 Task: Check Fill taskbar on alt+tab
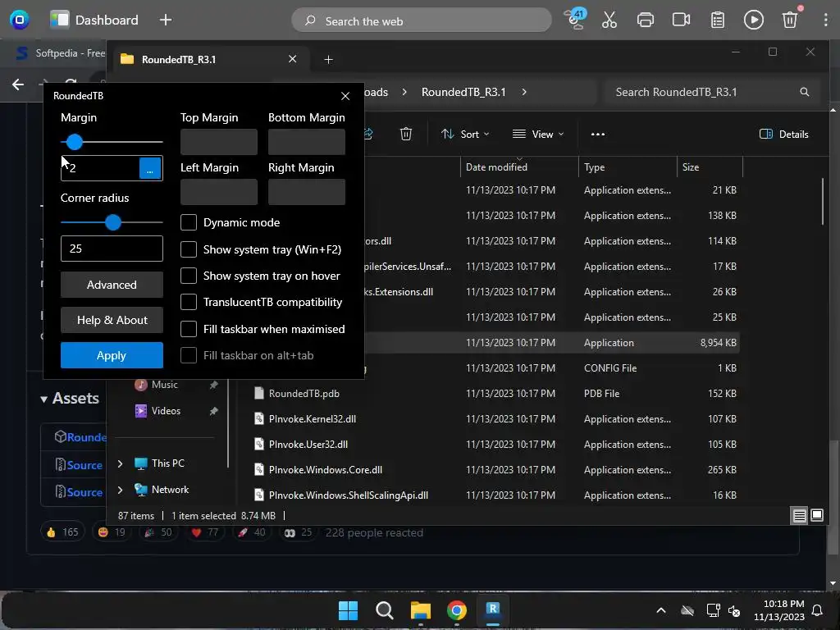point(189,355)
